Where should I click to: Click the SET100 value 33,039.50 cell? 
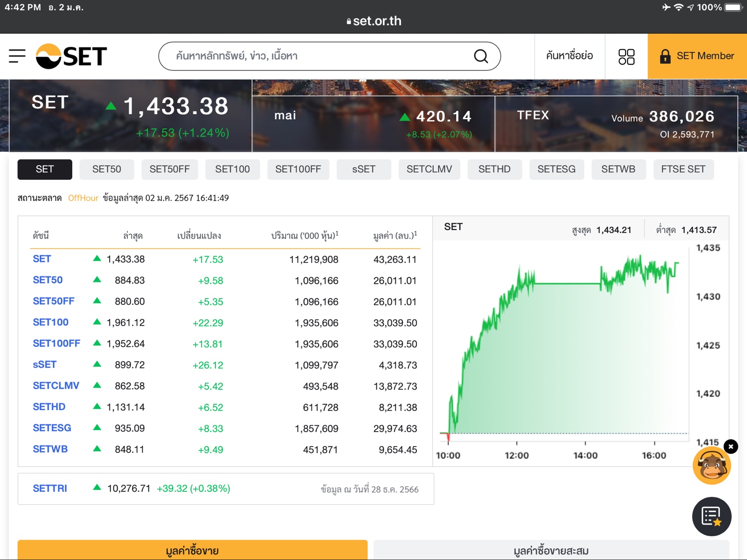click(395, 323)
